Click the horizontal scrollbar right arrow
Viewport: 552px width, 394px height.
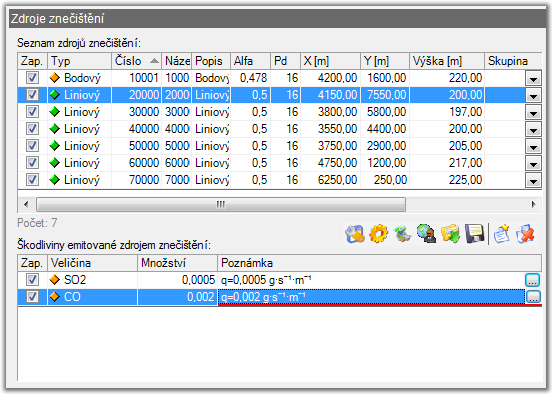pyautogui.click(x=533, y=204)
